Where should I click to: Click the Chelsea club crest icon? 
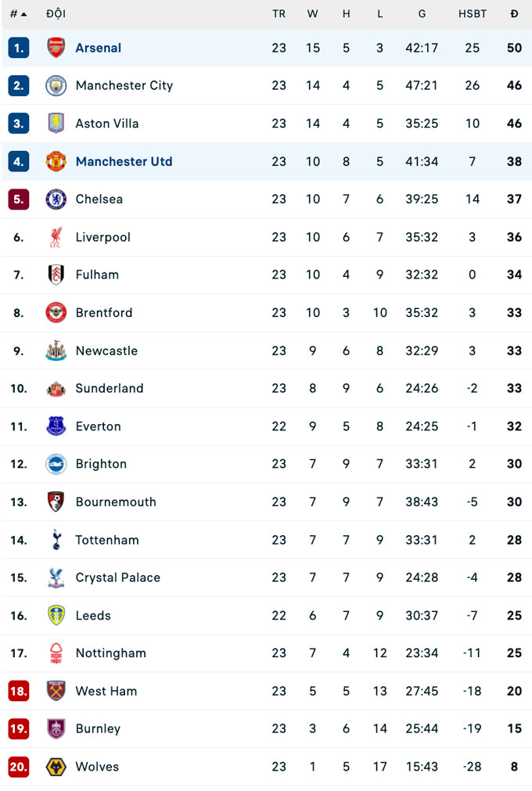[x=56, y=199]
